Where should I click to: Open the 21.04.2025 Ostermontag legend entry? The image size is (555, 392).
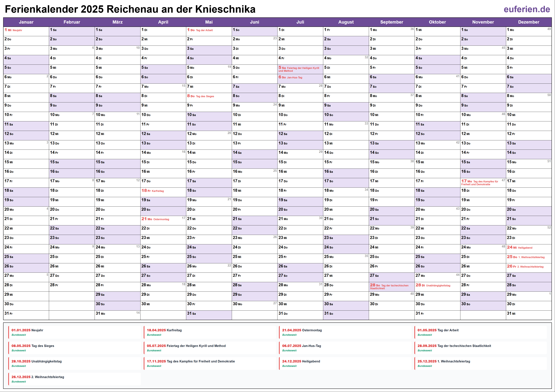(345, 332)
